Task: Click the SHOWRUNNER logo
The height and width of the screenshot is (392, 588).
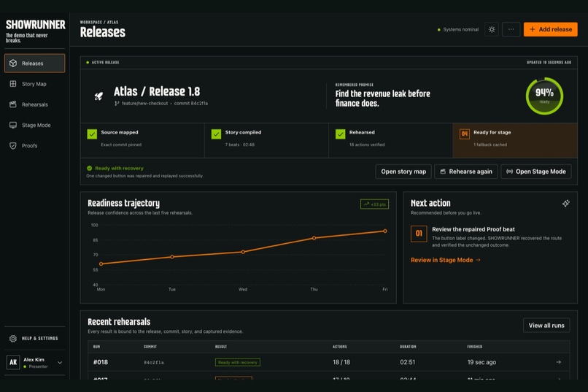Action: [x=35, y=25]
